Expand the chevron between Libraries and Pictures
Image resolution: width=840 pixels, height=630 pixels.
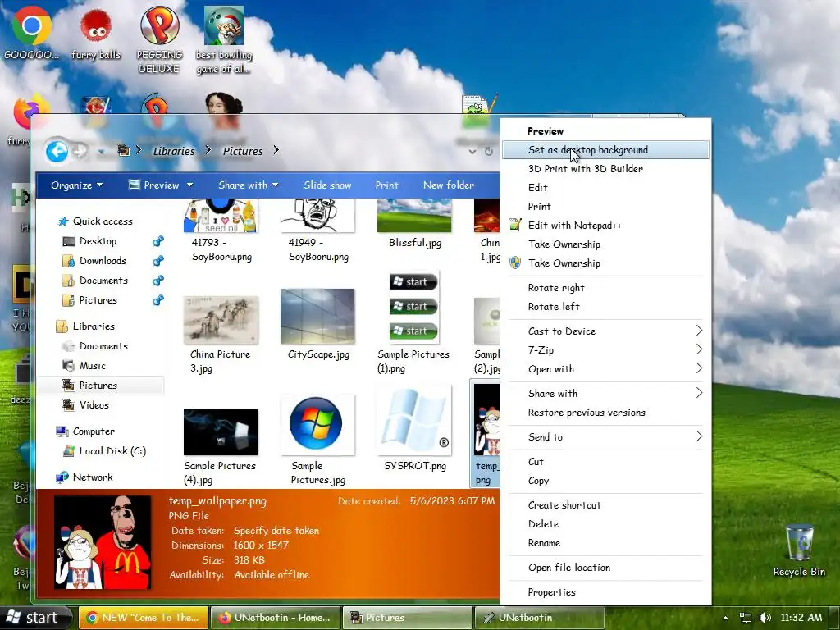tap(208, 151)
